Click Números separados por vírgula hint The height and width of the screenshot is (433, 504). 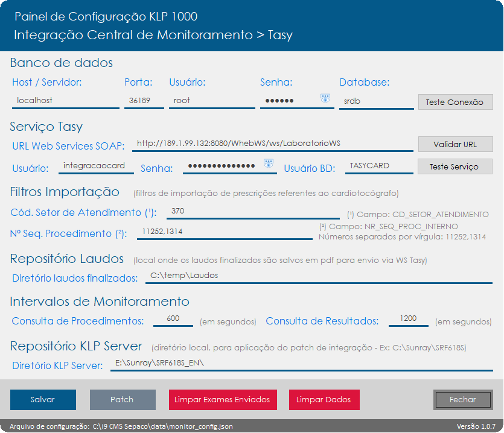[402, 237]
